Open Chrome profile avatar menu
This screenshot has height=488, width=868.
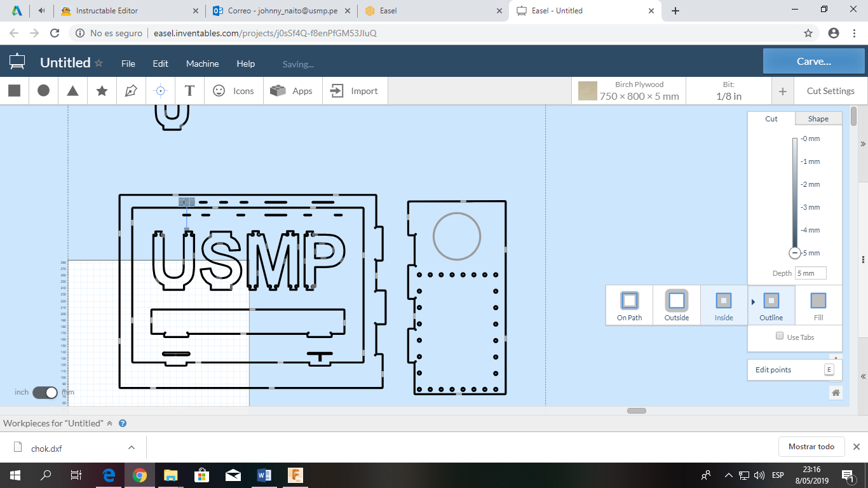(834, 33)
